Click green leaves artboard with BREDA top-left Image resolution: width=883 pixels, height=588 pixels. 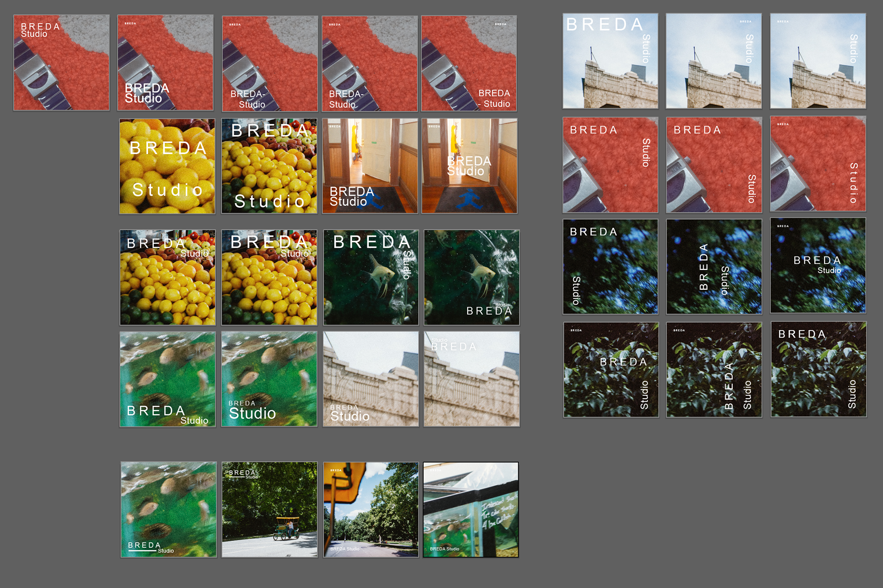[818, 369]
